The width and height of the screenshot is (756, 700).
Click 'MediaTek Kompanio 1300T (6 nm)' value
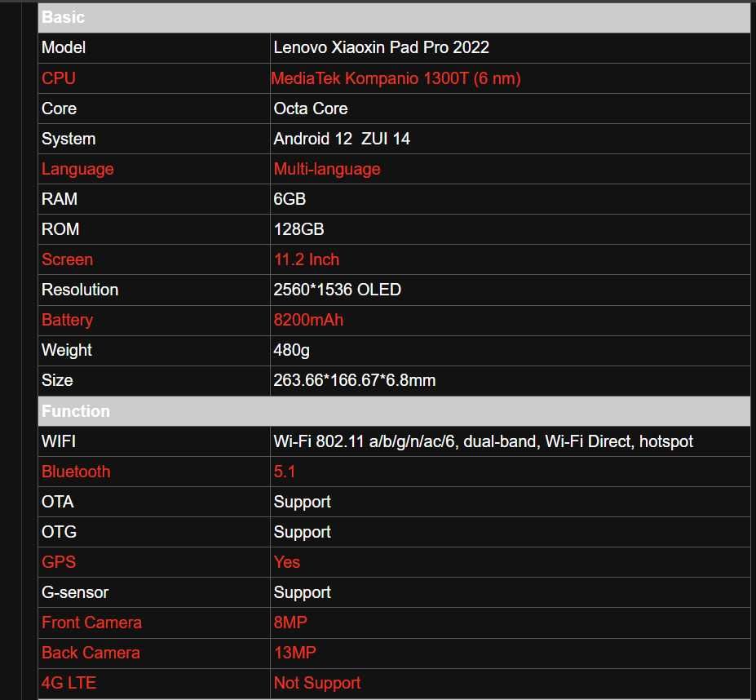[x=396, y=78]
